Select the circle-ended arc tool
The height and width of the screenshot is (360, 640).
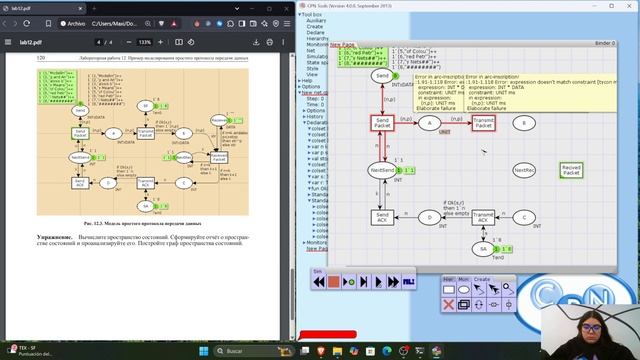pos(509,290)
